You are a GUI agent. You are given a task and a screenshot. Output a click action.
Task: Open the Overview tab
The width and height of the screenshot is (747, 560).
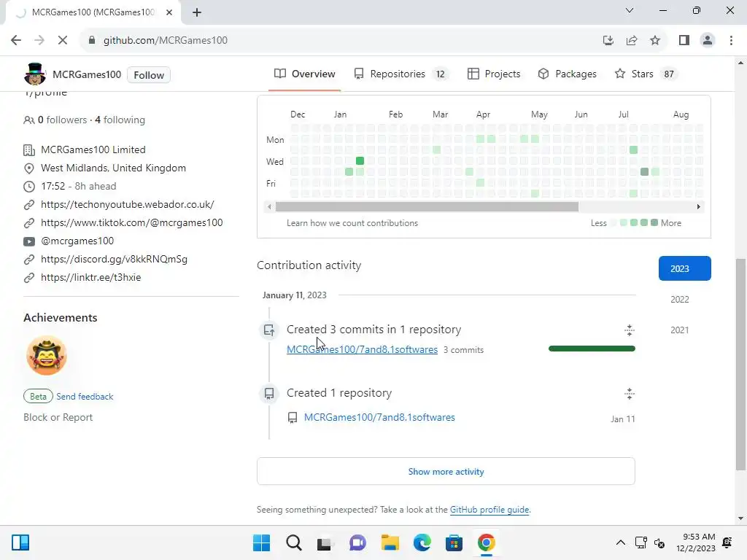click(304, 74)
